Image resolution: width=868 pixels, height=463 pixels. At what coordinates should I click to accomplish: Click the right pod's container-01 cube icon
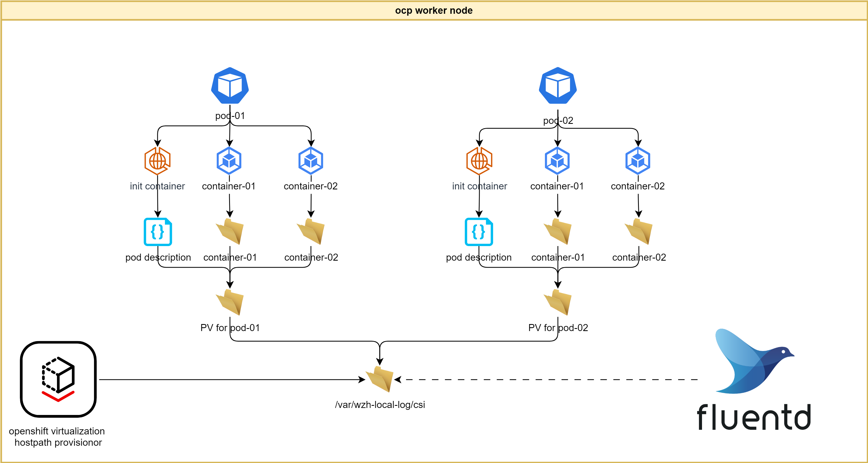[557, 161]
